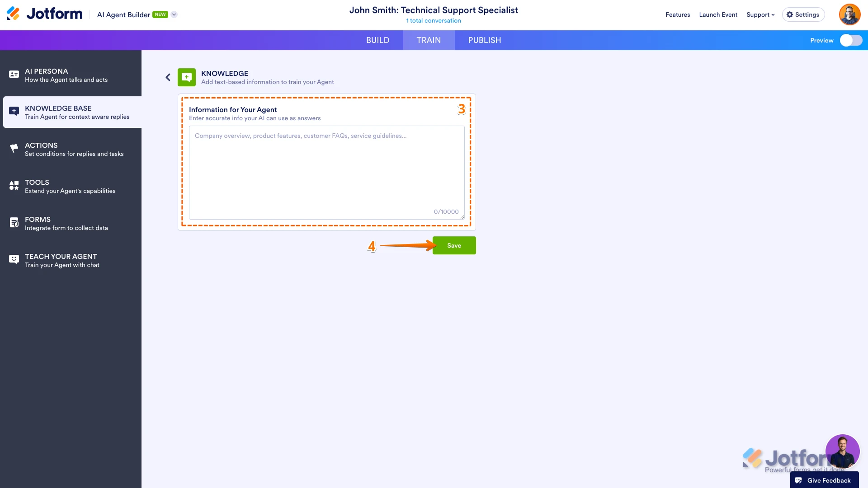
Task: Switch to the PUBLISH tab
Action: (x=484, y=40)
